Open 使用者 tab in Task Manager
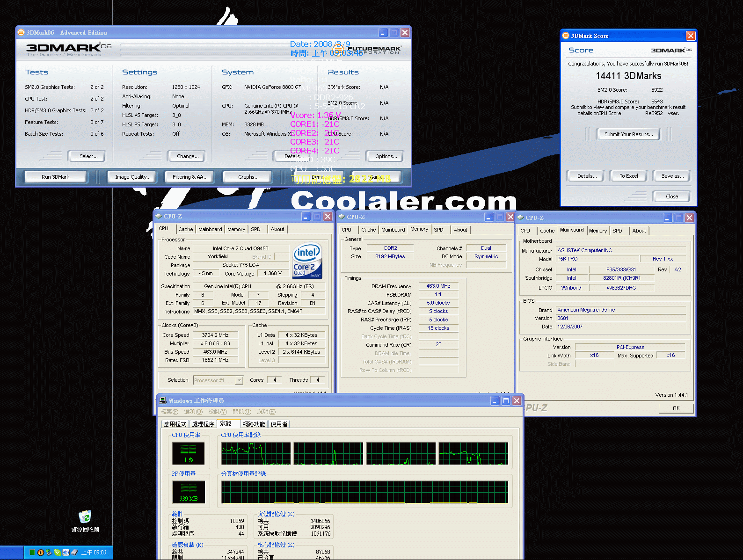This screenshot has height=560, width=743. [x=279, y=424]
